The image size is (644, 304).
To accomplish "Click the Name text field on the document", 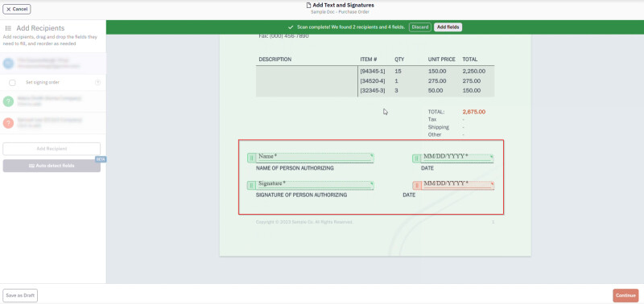I will (315, 157).
